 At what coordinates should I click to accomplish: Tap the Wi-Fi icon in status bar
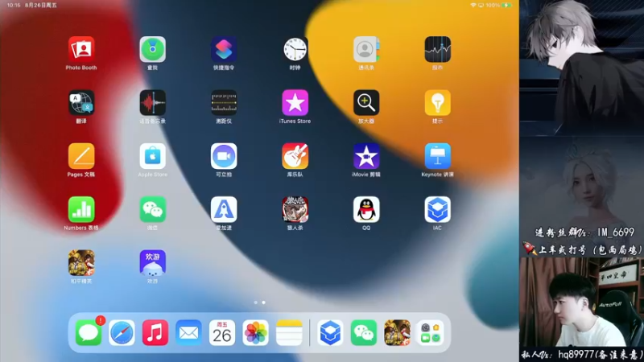coord(473,6)
